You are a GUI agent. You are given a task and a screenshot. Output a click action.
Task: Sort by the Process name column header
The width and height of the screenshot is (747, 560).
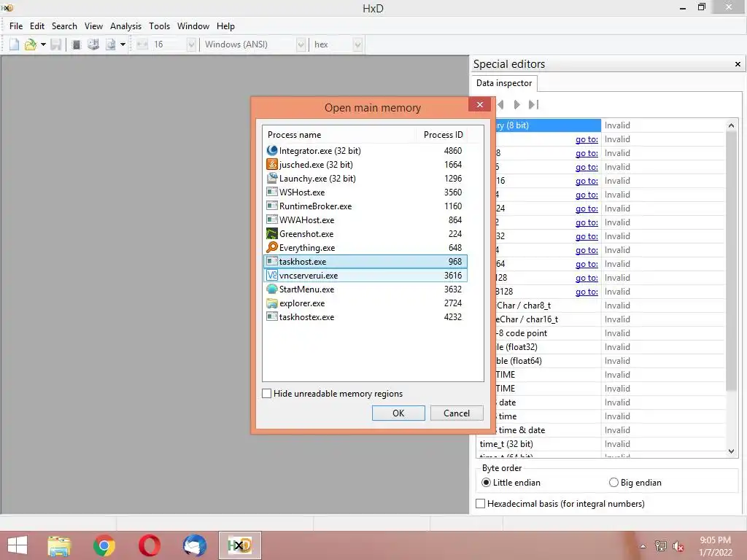coord(340,135)
